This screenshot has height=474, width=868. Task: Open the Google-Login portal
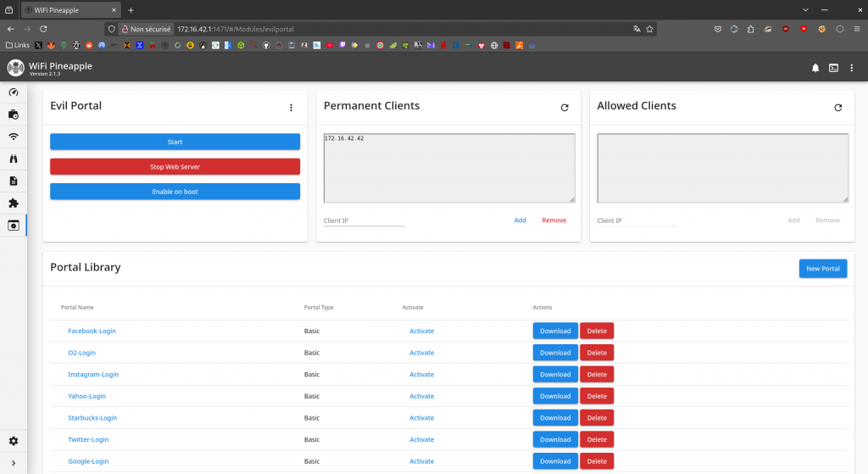(x=88, y=461)
